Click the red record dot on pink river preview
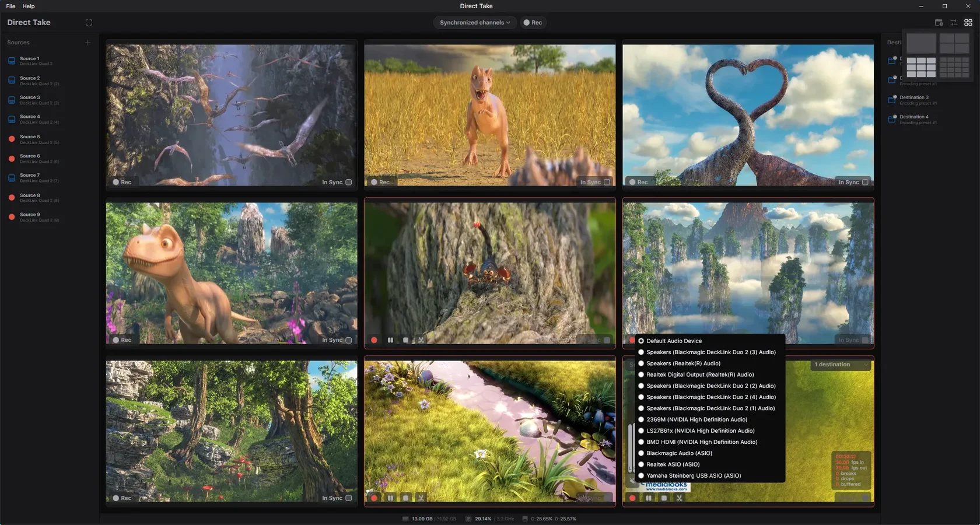The width and height of the screenshot is (980, 525). pyautogui.click(x=374, y=498)
